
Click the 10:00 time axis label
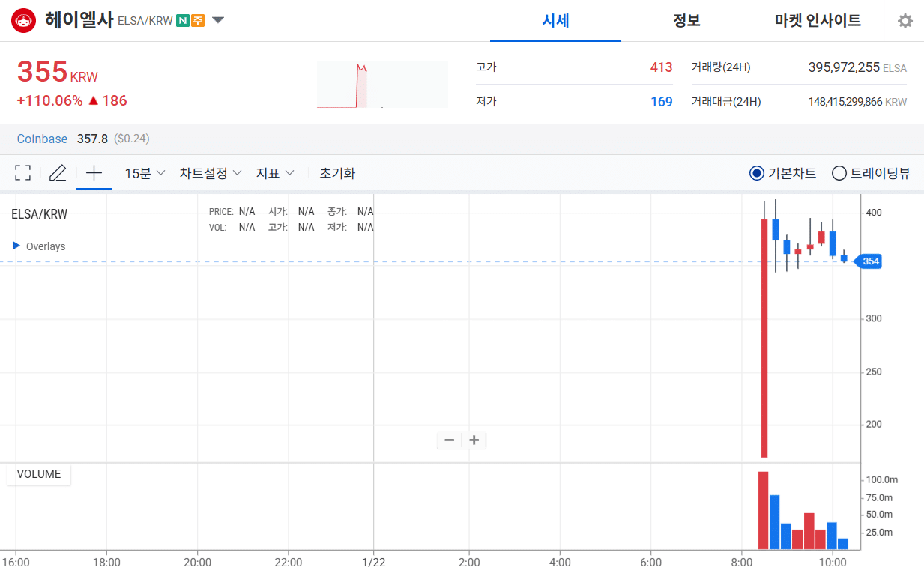point(833,563)
